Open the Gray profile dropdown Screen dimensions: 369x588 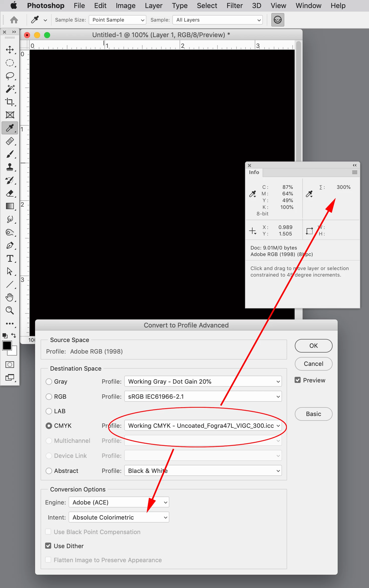(203, 382)
